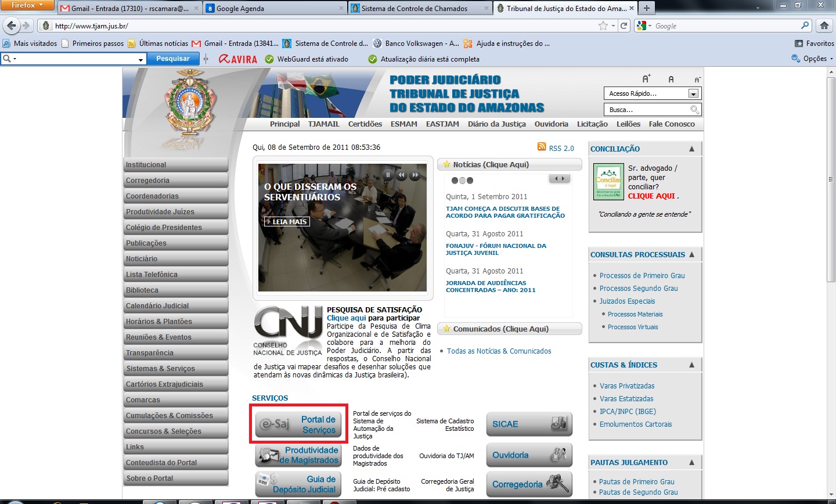This screenshot has width=836, height=504.
Task: Skip to next slide in slideshow
Action: (x=415, y=175)
